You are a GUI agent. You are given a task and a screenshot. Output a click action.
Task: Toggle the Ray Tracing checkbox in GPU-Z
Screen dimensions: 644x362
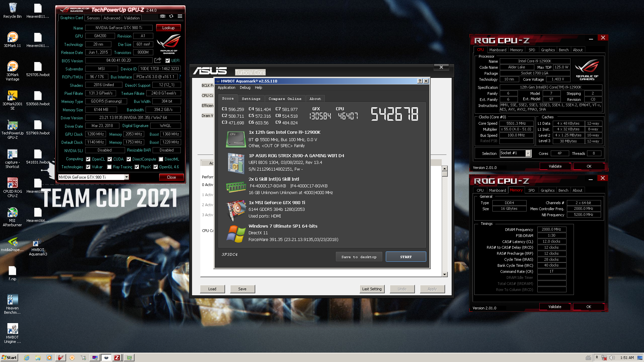click(x=109, y=167)
